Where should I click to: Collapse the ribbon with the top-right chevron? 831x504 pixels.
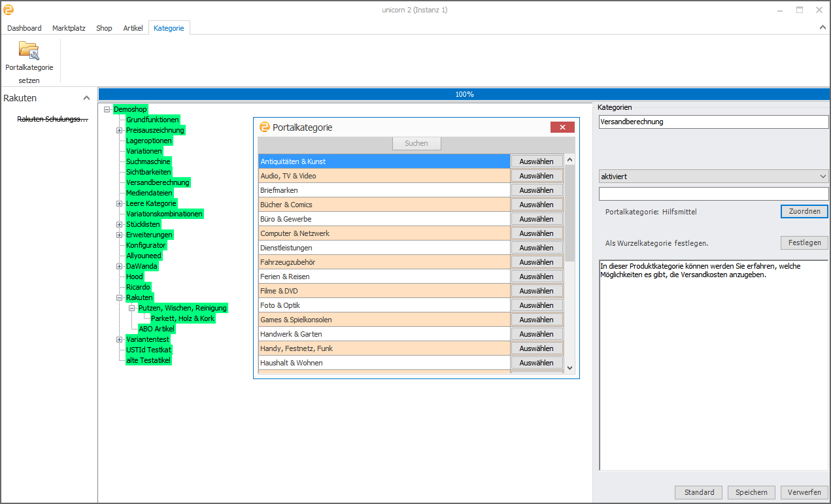(x=823, y=27)
